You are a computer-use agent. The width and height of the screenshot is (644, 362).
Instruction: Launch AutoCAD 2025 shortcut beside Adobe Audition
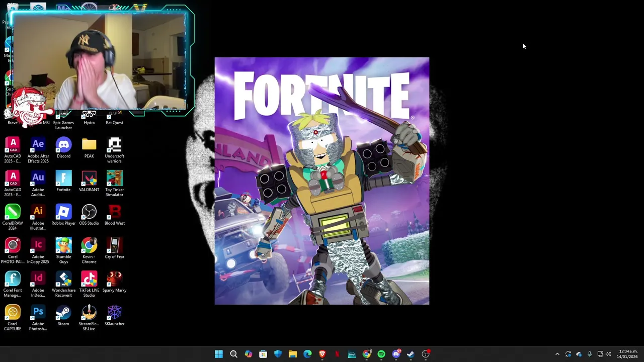coord(13,184)
